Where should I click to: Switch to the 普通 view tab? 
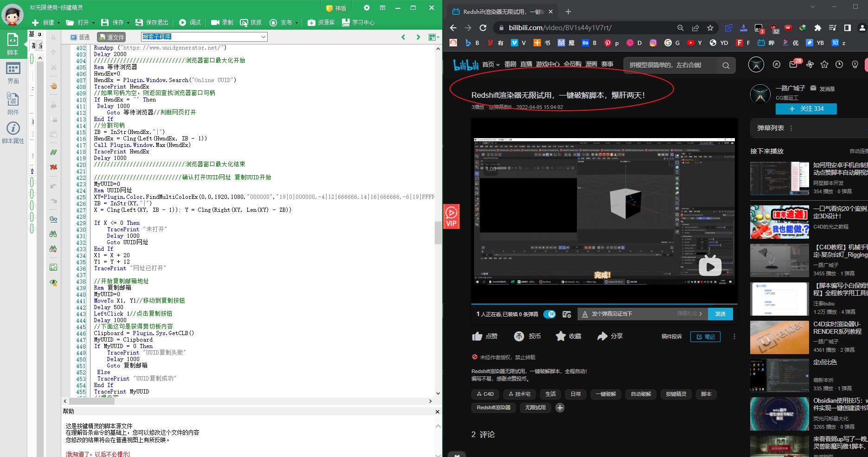point(80,37)
